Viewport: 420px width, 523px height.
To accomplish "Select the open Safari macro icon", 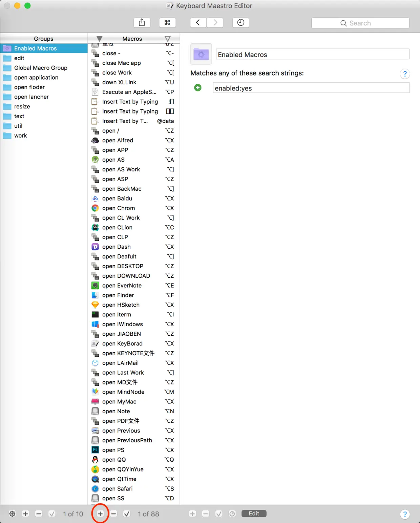I will pos(95,488).
